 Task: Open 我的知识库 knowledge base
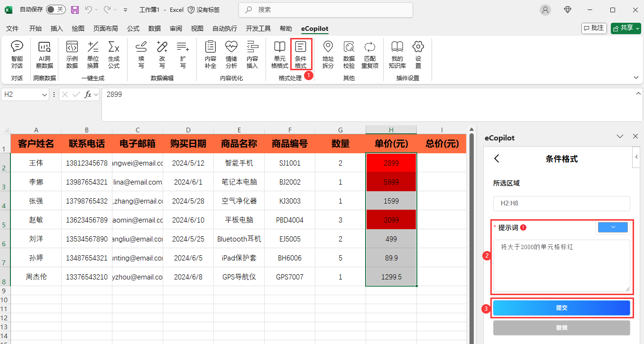pyautogui.click(x=397, y=55)
